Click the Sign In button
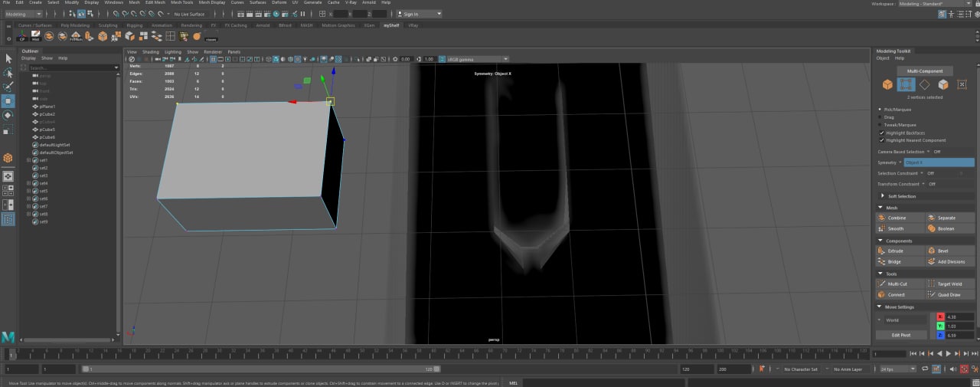Screen dimensions: 980x387 point(418,14)
